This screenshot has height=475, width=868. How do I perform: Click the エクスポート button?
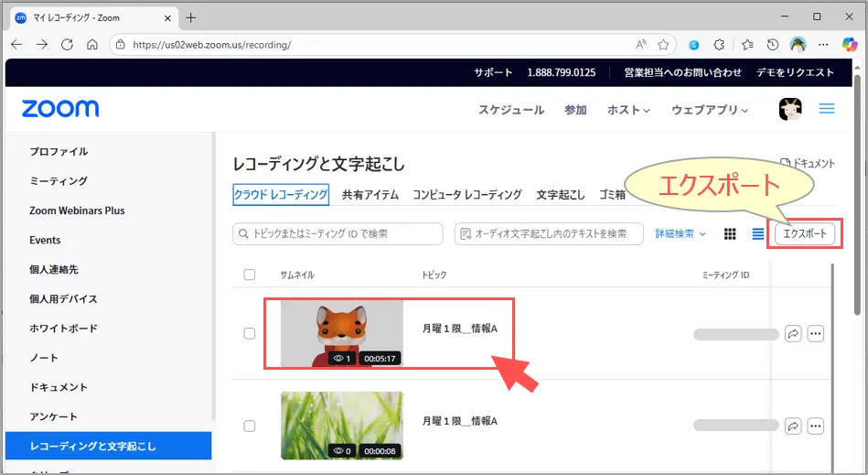805,233
